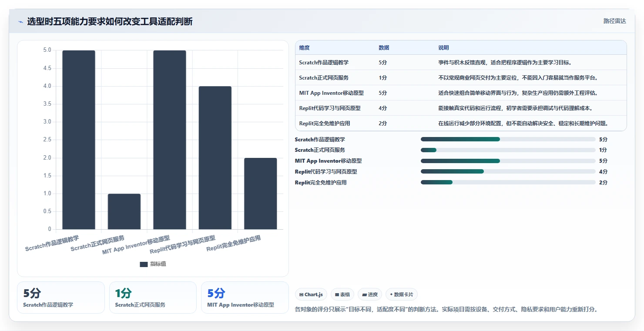
Task: Click the Scratch作品逻辑教学 bar in the chart
Action: tap(79, 140)
